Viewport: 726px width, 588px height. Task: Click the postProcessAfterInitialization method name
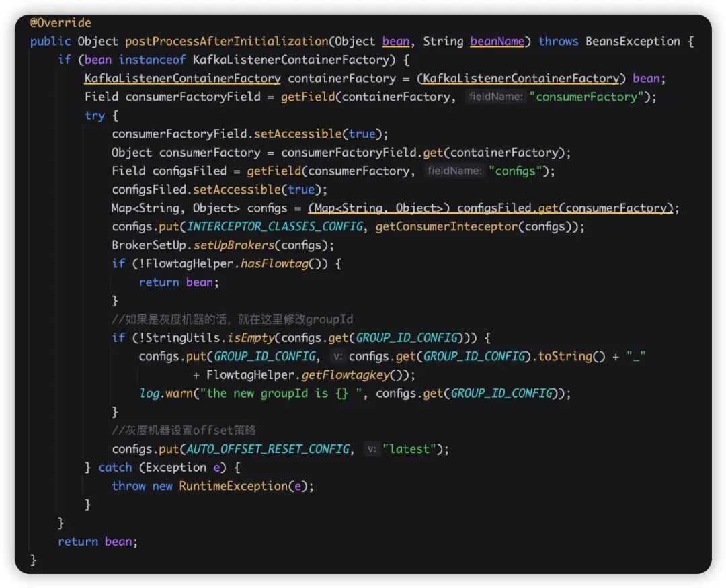point(227,41)
